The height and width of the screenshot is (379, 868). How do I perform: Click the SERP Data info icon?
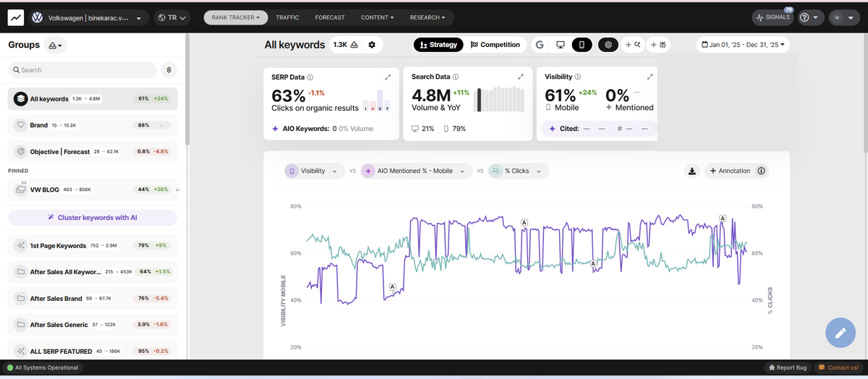pyautogui.click(x=310, y=77)
